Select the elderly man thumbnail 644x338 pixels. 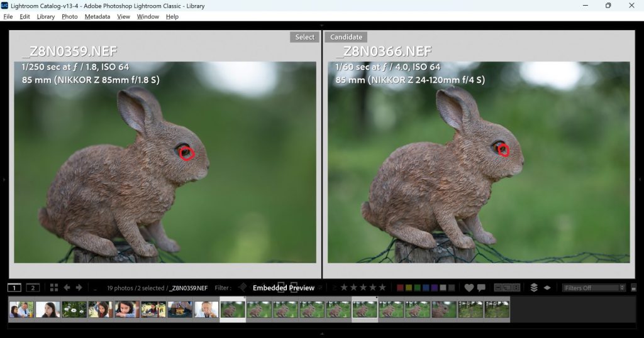click(206, 309)
